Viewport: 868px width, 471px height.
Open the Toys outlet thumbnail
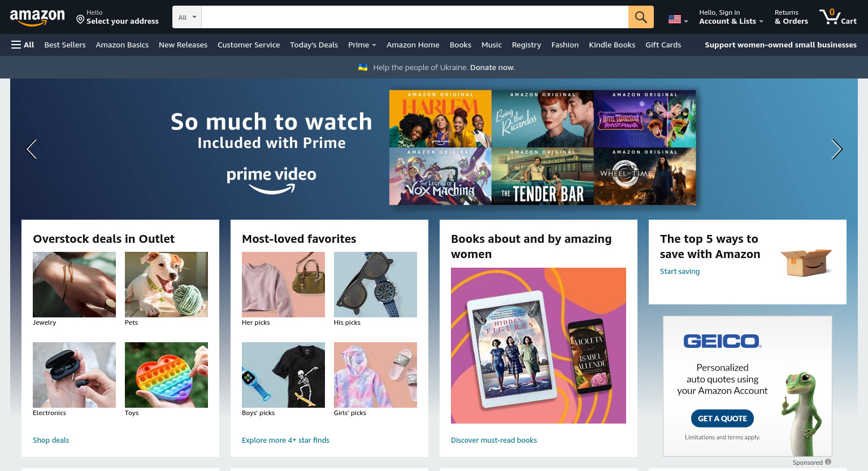pos(166,375)
